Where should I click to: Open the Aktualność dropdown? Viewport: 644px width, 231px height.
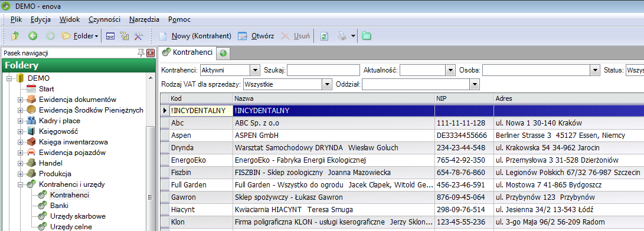[451, 70]
